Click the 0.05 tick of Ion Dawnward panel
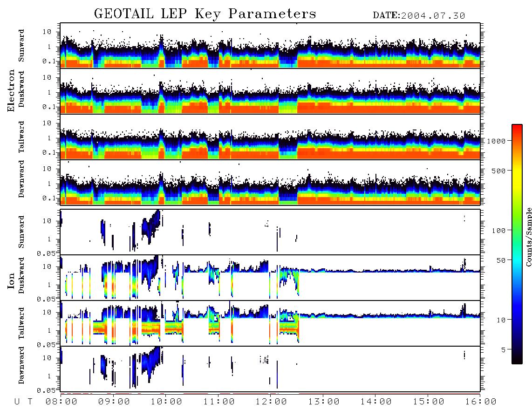 coord(46,390)
